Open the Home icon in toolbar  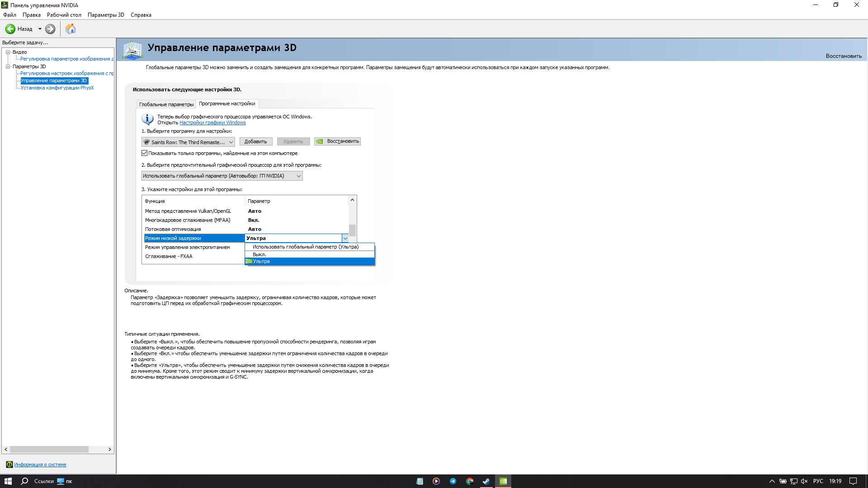pyautogui.click(x=71, y=29)
